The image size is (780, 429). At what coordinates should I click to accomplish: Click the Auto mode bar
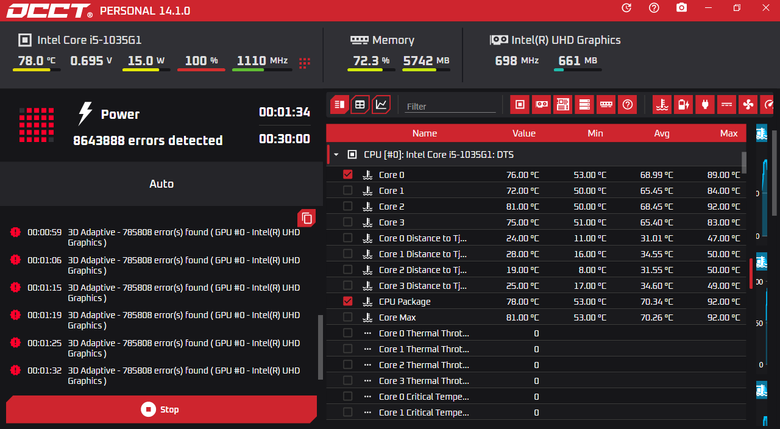click(x=161, y=184)
